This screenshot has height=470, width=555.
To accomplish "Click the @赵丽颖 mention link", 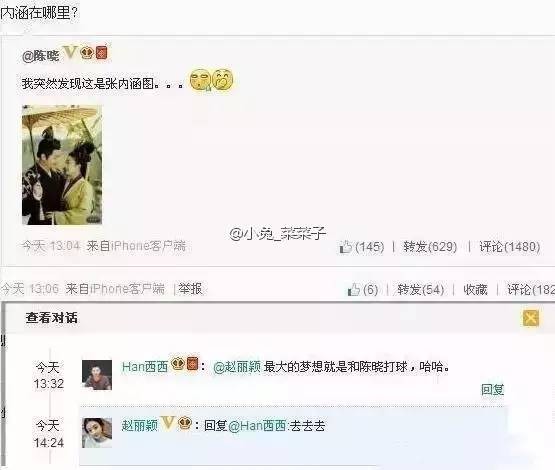I will [x=237, y=367].
